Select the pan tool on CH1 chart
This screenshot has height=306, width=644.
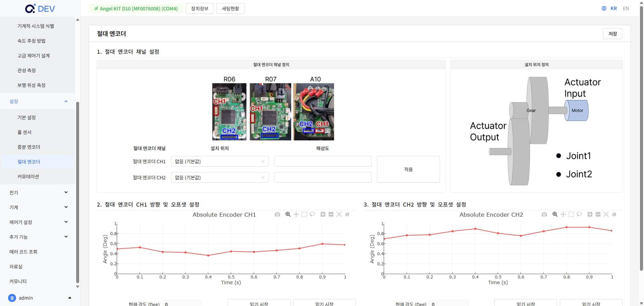click(296, 214)
